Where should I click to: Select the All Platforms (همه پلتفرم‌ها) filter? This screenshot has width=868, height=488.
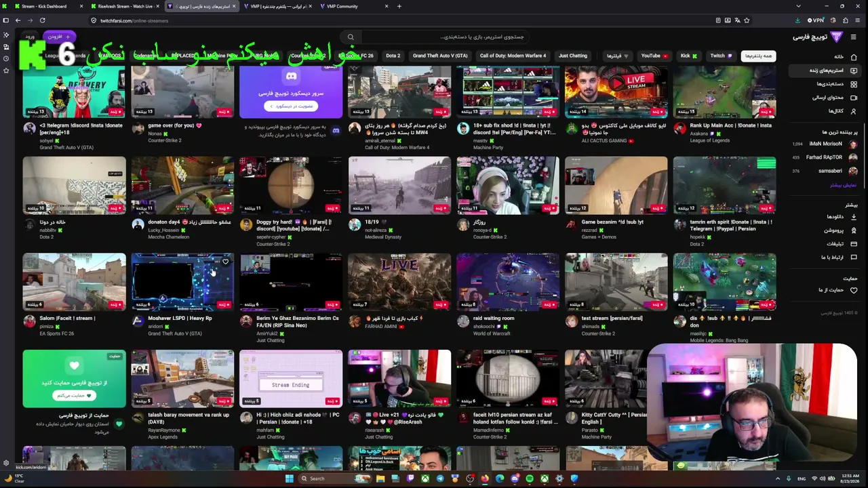(x=758, y=56)
